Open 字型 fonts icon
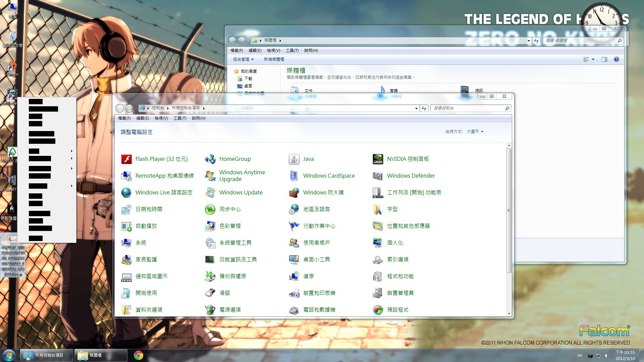 coord(378,209)
